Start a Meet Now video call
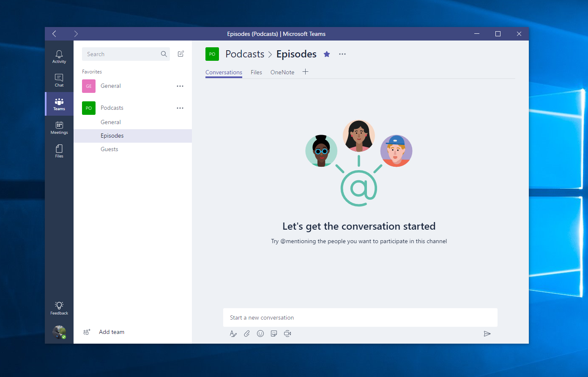588x377 pixels. [287, 334]
